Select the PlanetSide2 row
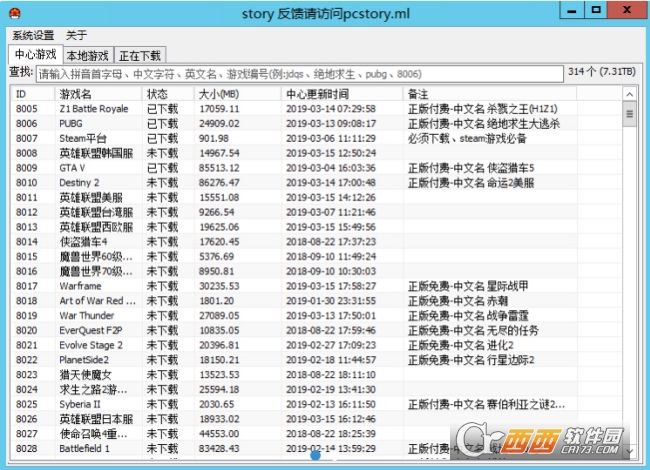 [316, 360]
